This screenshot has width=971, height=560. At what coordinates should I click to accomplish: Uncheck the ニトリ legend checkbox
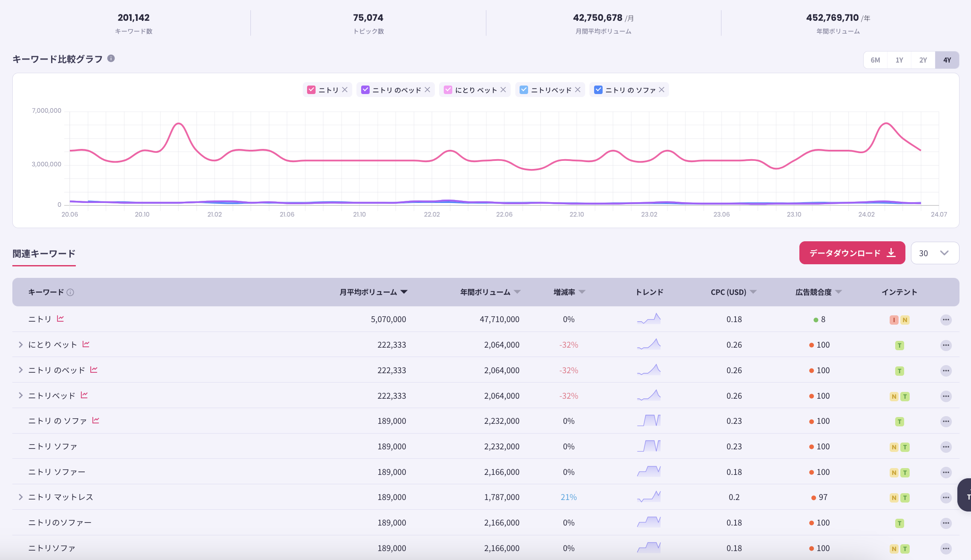coord(311,90)
